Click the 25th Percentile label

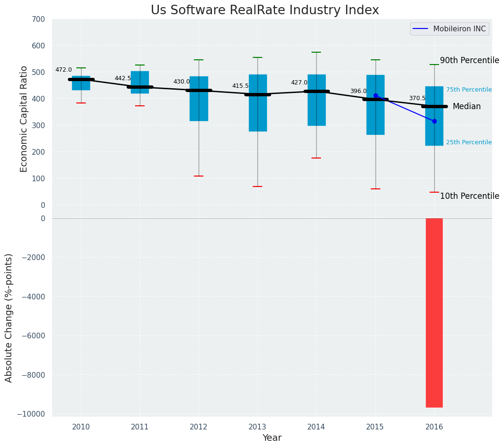pos(469,142)
